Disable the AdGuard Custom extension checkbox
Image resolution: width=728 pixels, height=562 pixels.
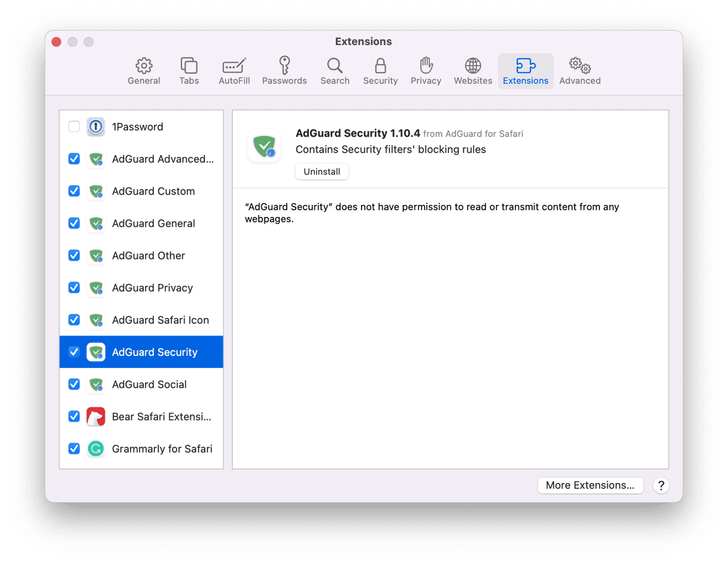click(74, 191)
